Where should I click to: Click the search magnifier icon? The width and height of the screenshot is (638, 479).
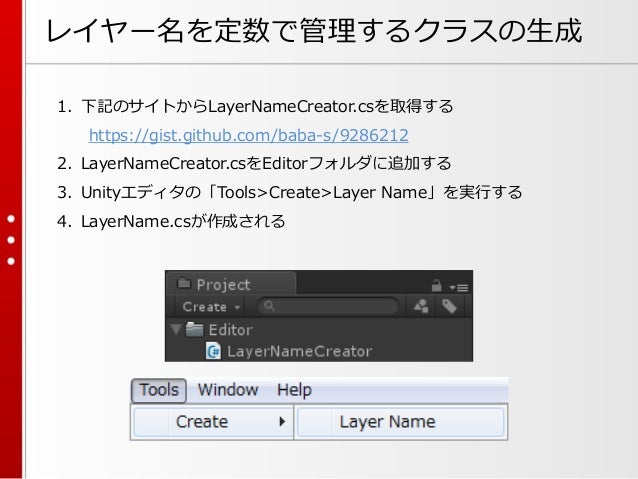point(269,306)
